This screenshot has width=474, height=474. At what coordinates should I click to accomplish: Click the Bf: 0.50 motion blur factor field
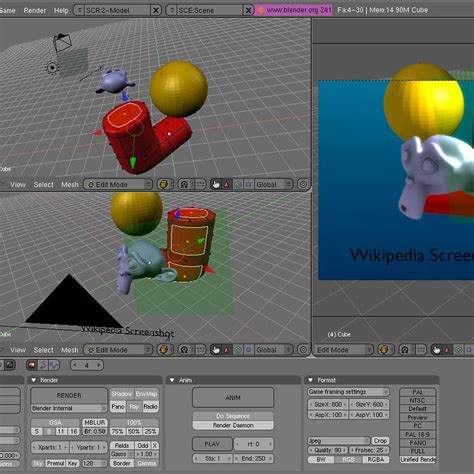tap(95, 431)
